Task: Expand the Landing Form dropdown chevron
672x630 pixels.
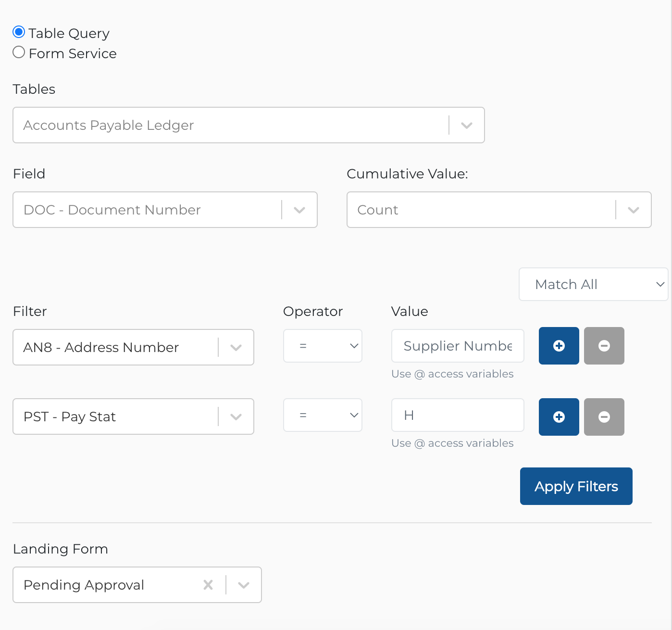Action: 244,585
